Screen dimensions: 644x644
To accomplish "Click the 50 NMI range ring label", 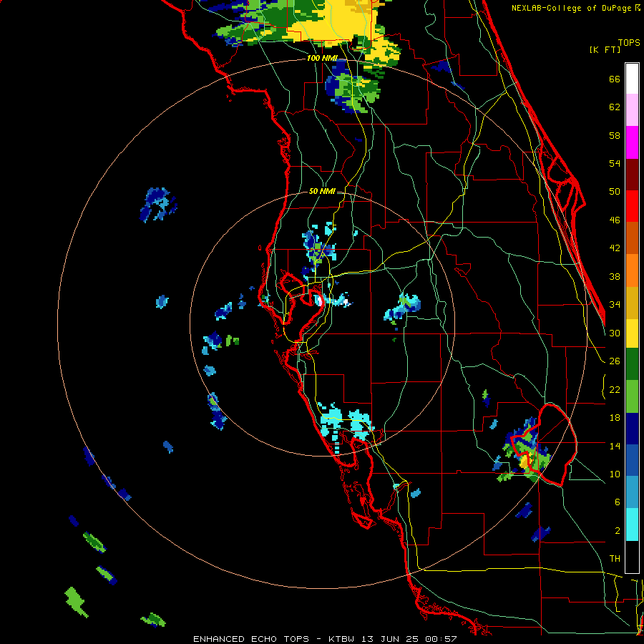I will (x=321, y=191).
